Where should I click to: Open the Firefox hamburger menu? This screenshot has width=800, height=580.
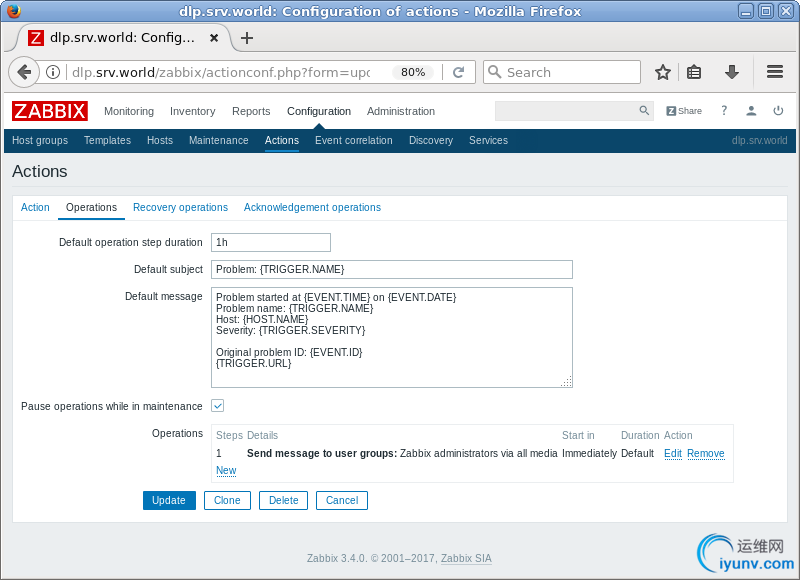pos(774,72)
